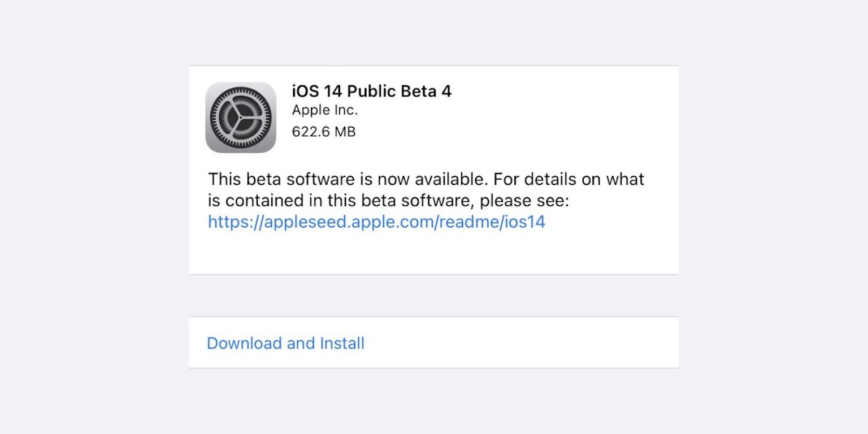Viewport: 868px width, 434px height.
Task: Click the word "Install" in the bottom row
Action: [x=342, y=343]
